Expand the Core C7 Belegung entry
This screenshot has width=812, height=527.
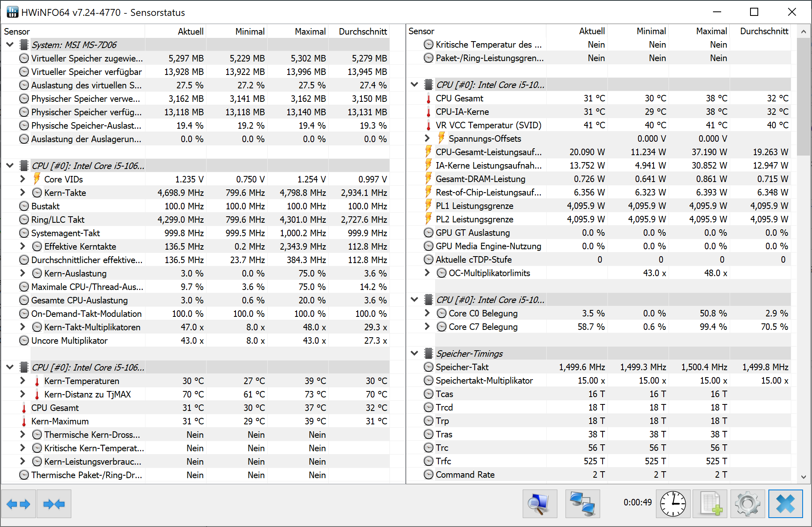tap(427, 326)
